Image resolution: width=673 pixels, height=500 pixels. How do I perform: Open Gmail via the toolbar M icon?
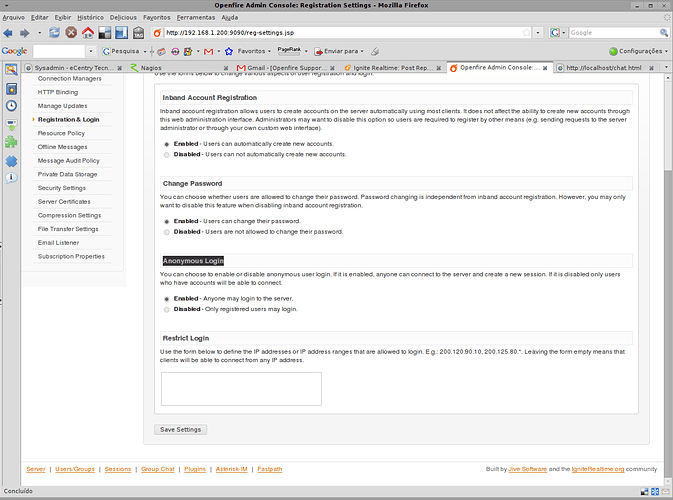coord(209,52)
